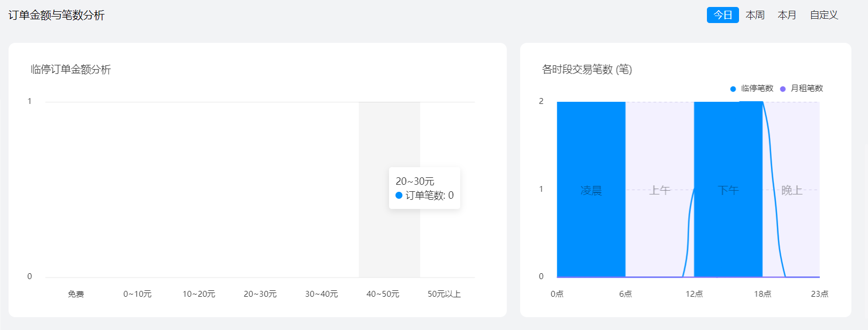Click the 晚上 time period area
The image size is (868, 330).
click(x=791, y=190)
